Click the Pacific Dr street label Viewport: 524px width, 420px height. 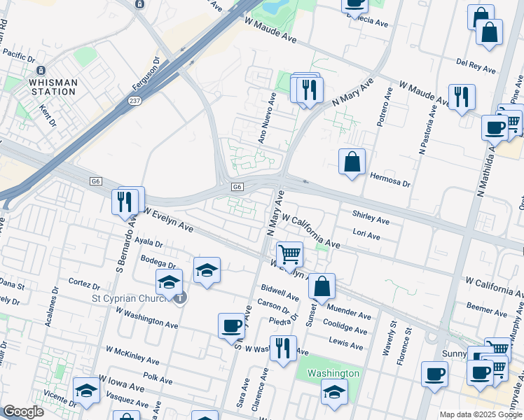[19, 56]
